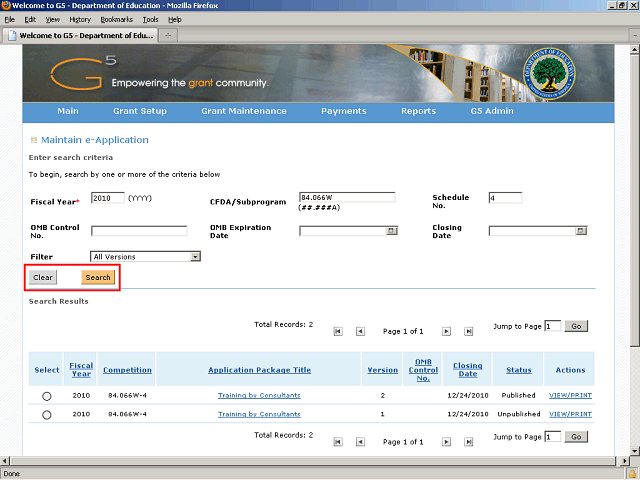Go to previous page in bottom pager
The width and height of the screenshot is (640, 480).
(360, 442)
